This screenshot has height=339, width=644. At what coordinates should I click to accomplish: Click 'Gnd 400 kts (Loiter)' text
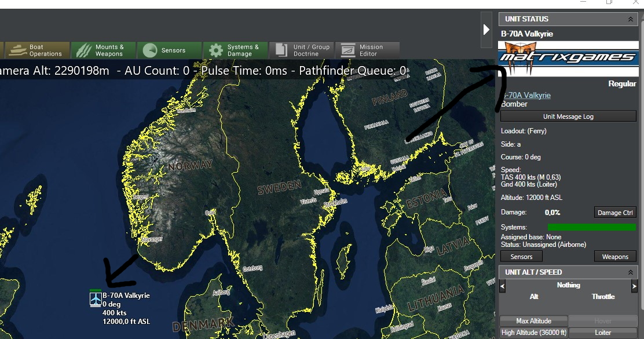529,184
